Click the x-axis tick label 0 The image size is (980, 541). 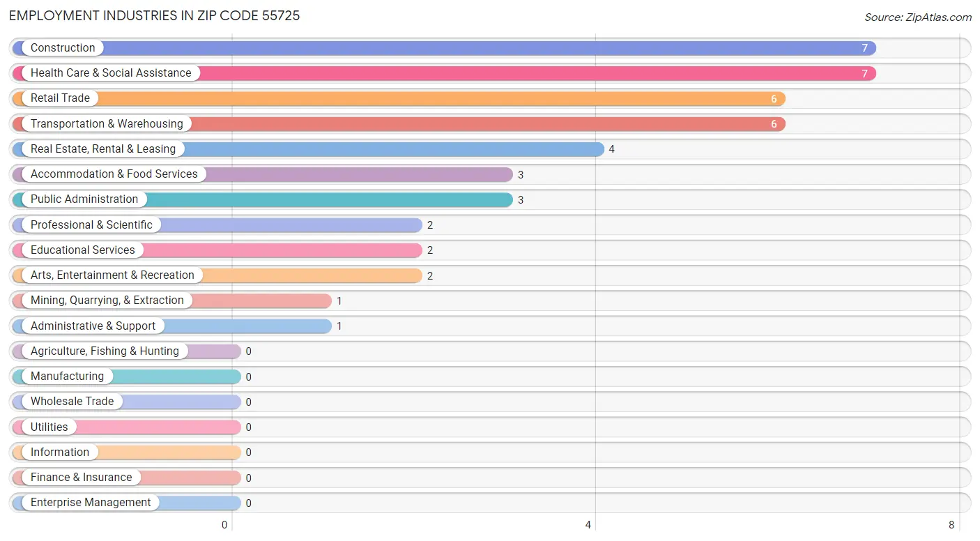click(224, 525)
